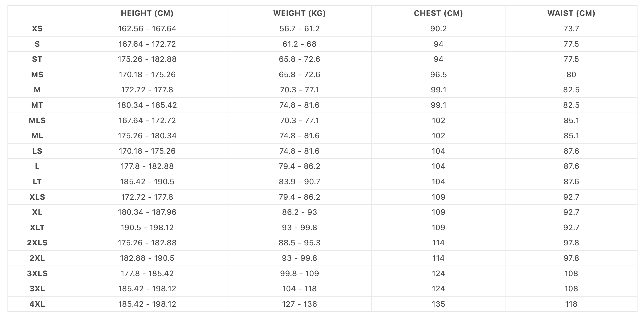The image size is (644, 318).
Task: Click height value 162.56 - 167.64
Action: (x=147, y=29)
